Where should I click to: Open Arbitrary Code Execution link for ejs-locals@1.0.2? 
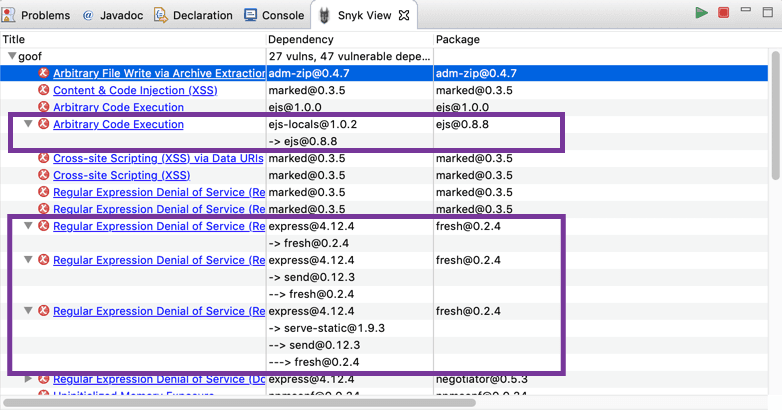[118, 124]
